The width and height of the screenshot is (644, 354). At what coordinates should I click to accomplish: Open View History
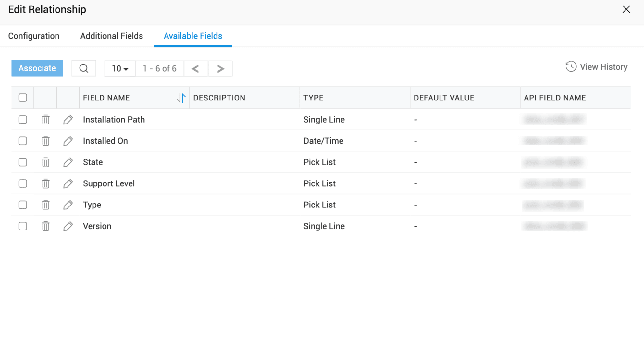point(597,67)
